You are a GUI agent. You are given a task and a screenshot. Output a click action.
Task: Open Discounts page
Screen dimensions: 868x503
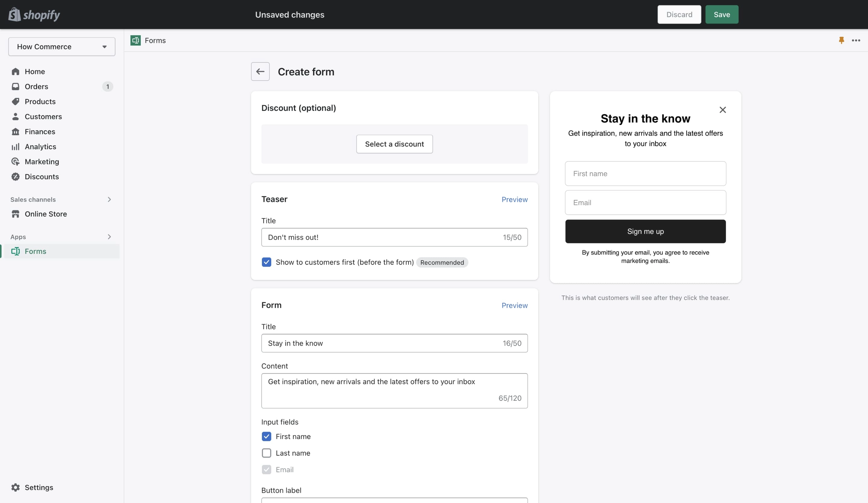click(x=42, y=177)
